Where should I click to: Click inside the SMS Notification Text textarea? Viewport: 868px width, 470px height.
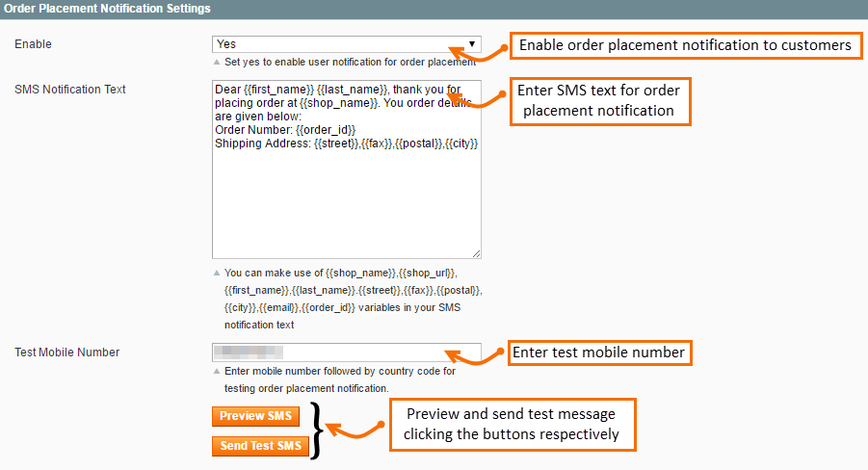pos(347,193)
